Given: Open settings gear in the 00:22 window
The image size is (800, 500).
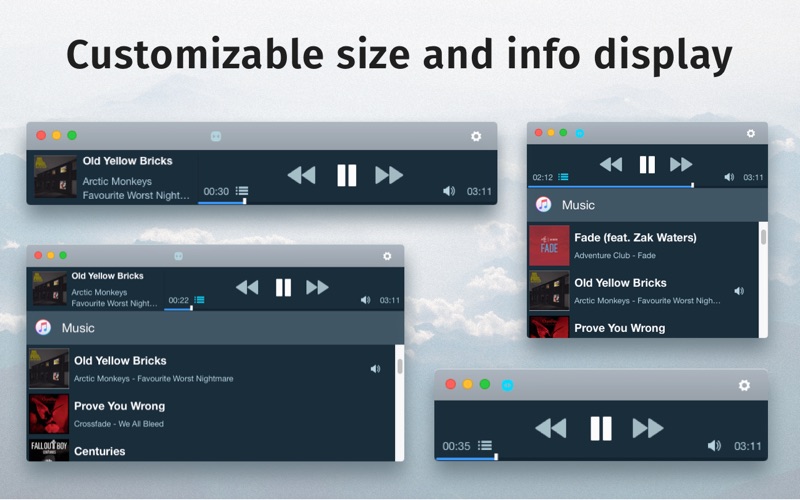Looking at the screenshot, I should [387, 256].
